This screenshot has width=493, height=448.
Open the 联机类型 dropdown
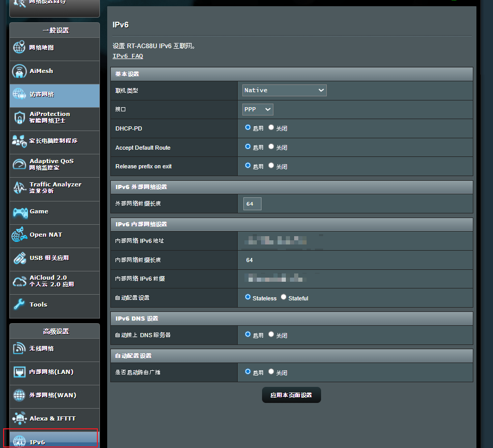284,90
